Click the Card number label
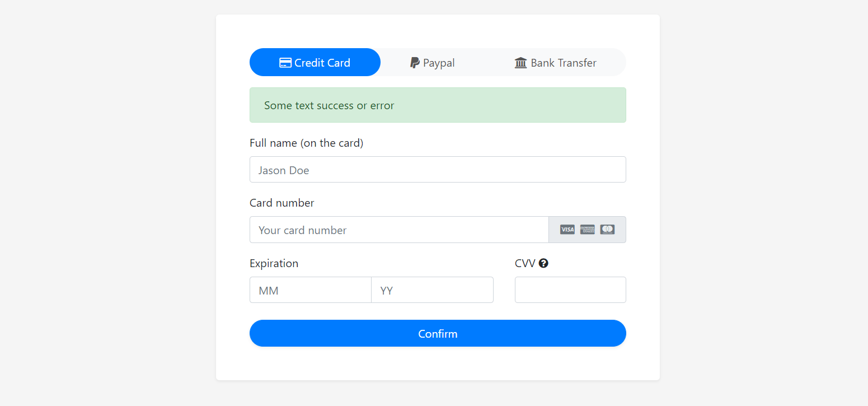868x406 pixels. (281, 203)
